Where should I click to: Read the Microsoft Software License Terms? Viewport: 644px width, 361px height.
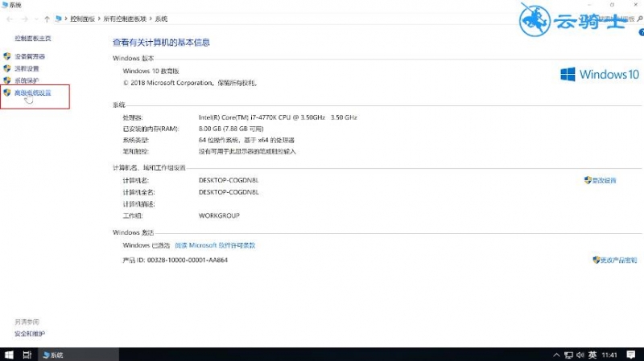click(215, 245)
